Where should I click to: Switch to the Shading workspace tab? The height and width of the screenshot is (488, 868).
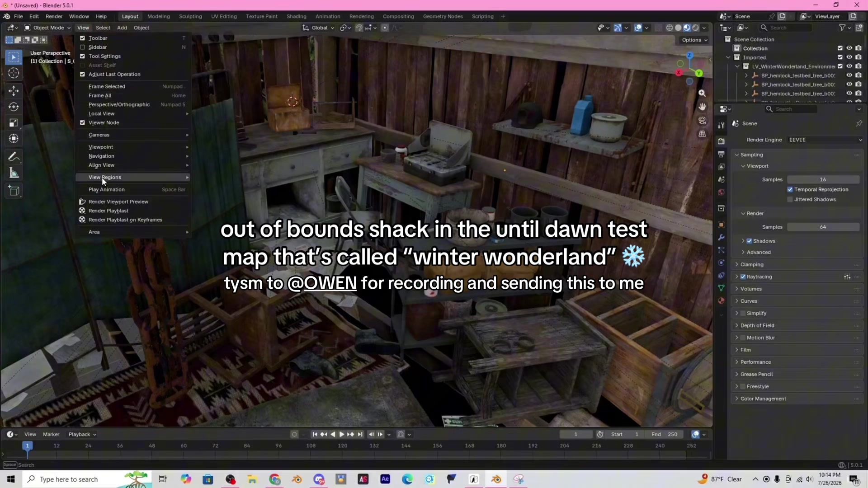(x=296, y=17)
